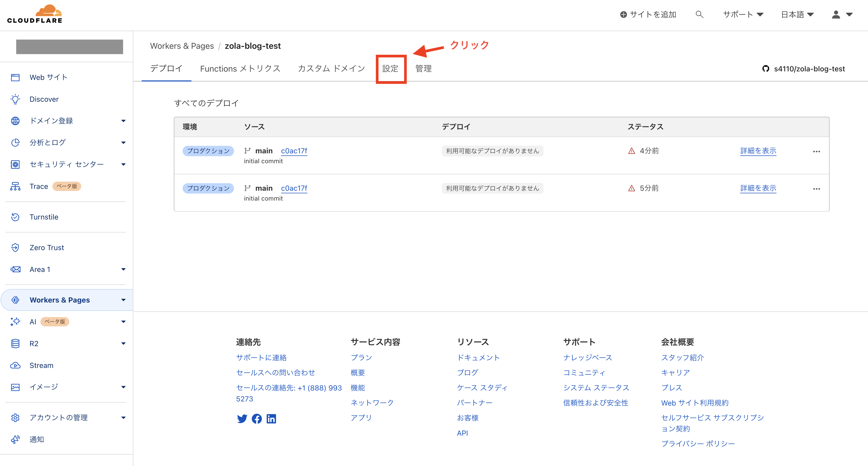Open the three-dot menu for the 5分前 deploy

816,189
